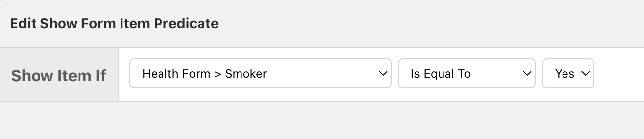Select the 'Yes' text in value selector
This screenshot has height=139, width=644.
coord(564,74)
